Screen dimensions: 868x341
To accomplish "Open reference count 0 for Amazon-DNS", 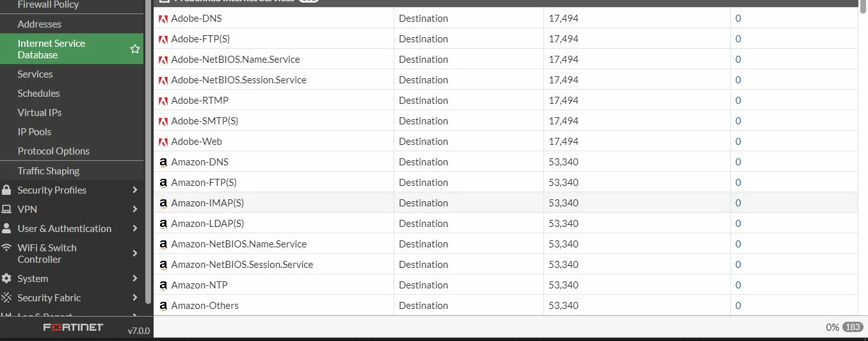I will tap(738, 162).
